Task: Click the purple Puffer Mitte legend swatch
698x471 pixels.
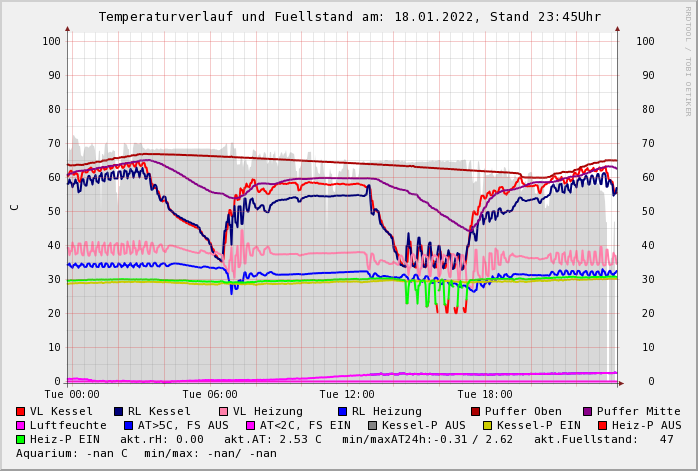Action: click(587, 411)
